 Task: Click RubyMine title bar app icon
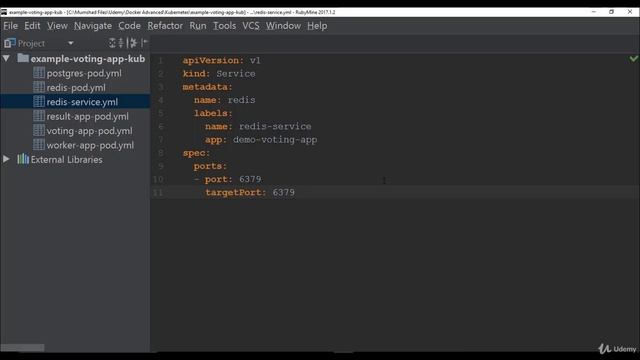(x=4, y=12)
